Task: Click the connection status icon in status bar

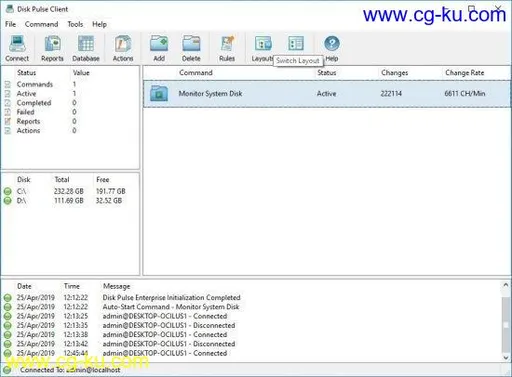Action: pyautogui.click(x=7, y=370)
